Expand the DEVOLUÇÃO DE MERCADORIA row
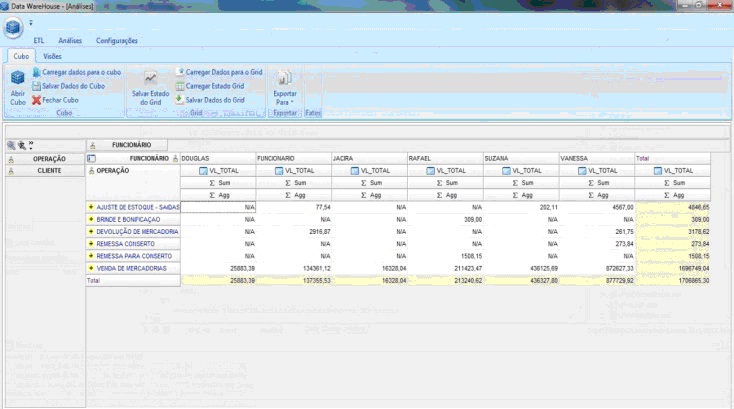Image resolution: width=734 pixels, height=409 pixels. 90,231
